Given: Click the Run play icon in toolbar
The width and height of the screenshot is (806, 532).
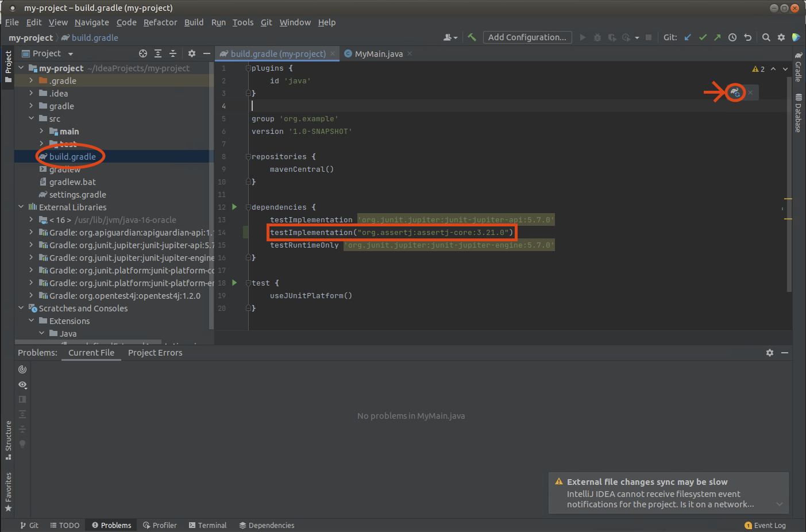Looking at the screenshot, I should (x=583, y=37).
